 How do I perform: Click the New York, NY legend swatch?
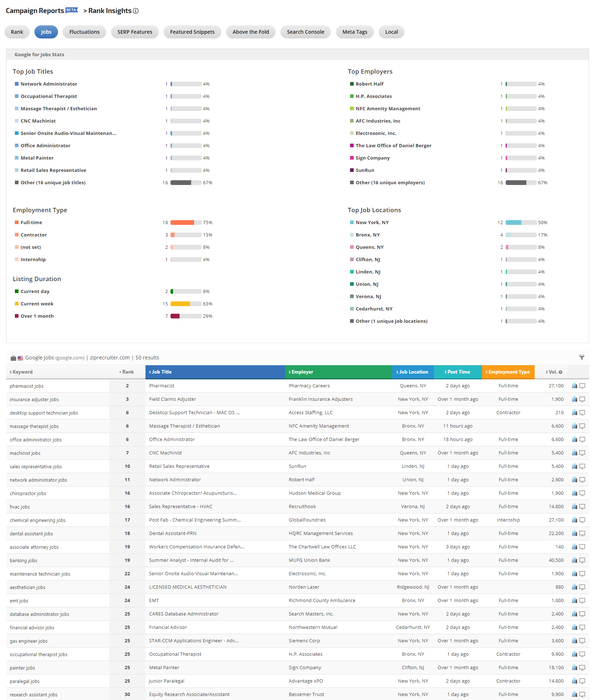tap(352, 222)
